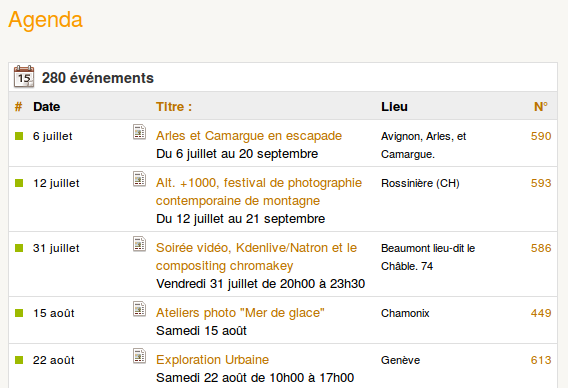This screenshot has height=388, width=568.
Task: Open the Exploration Urbaine event link
Action: [x=212, y=360]
